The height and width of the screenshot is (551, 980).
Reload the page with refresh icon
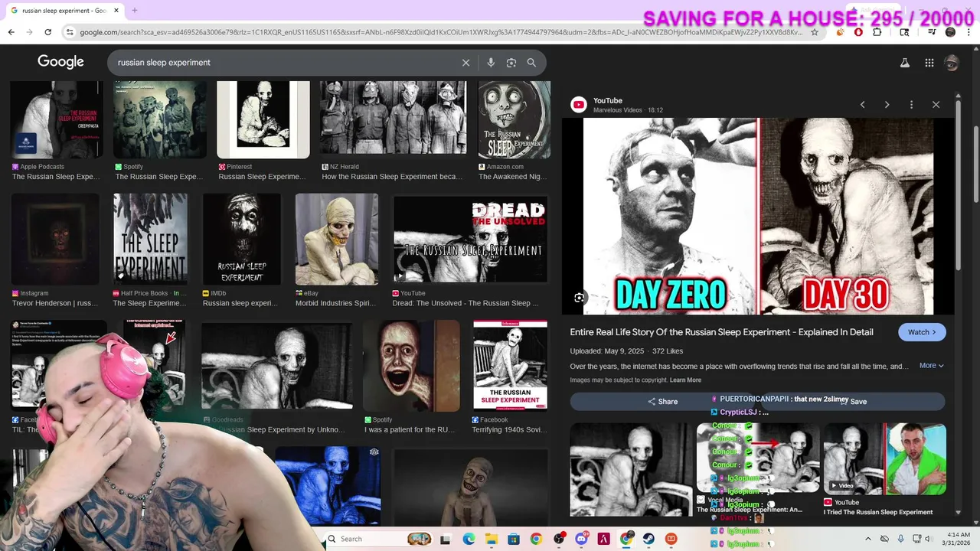(x=47, y=32)
